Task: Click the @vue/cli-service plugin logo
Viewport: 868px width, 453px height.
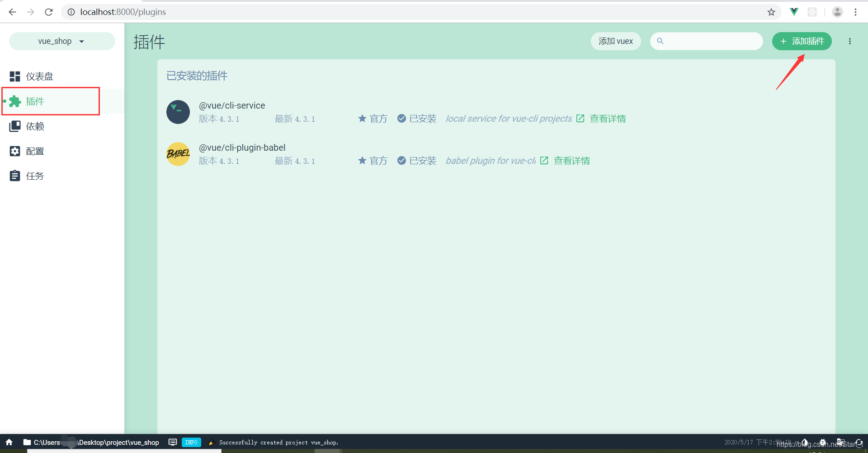Action: [x=178, y=112]
